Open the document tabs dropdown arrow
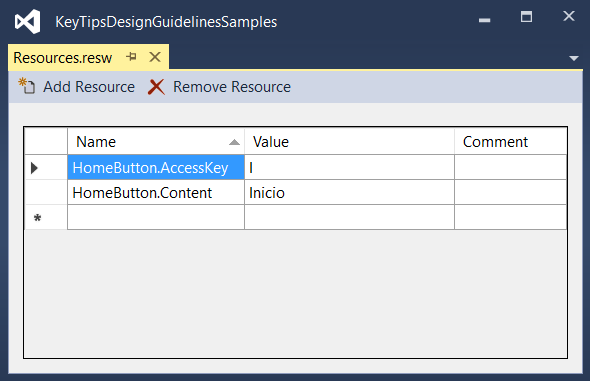Screen dimensions: 590x381 pos(574,58)
